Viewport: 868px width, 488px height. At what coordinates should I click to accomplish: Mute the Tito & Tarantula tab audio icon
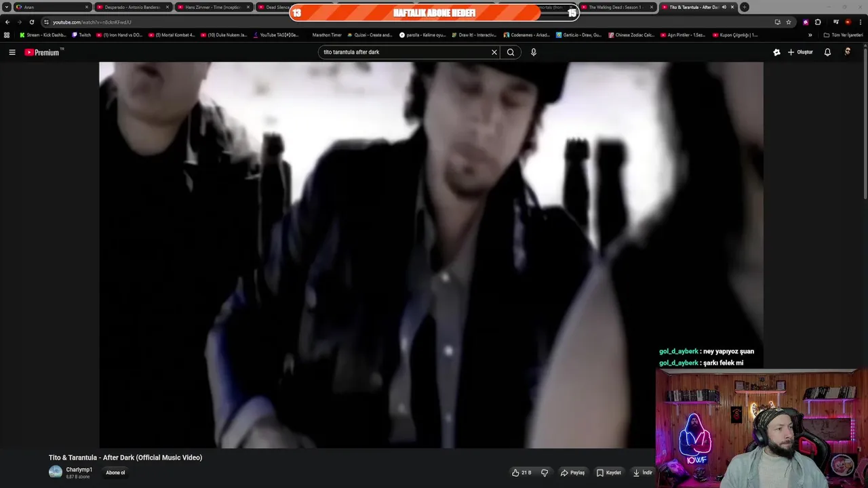coord(724,7)
